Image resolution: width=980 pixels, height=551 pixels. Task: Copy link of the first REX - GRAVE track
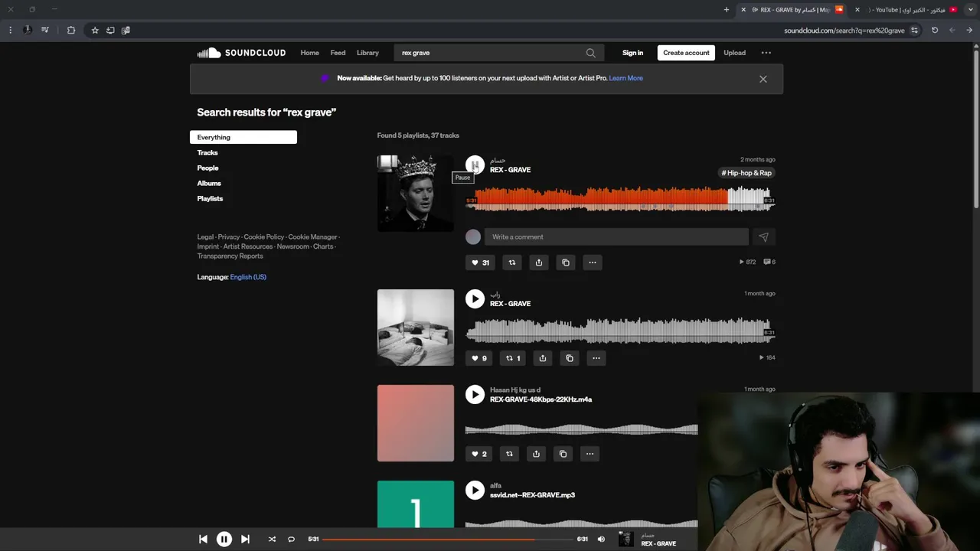(566, 262)
